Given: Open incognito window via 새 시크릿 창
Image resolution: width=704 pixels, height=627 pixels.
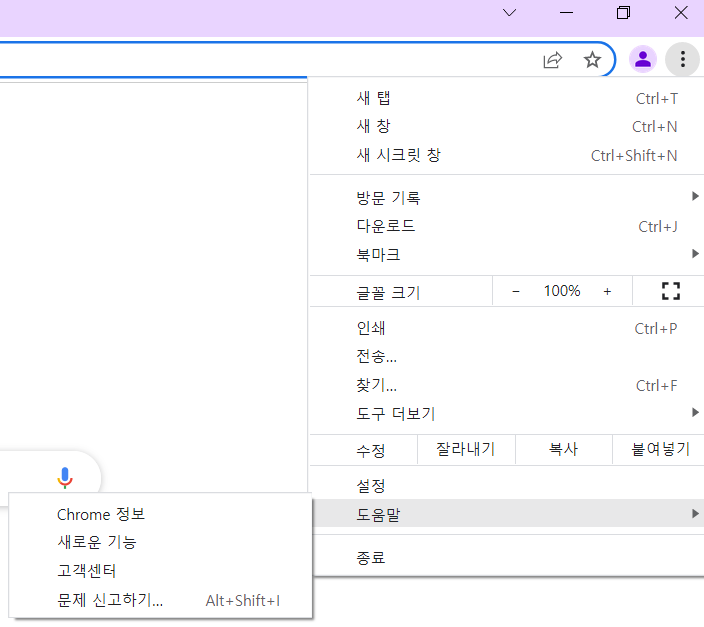Looking at the screenshot, I should 507,155.
